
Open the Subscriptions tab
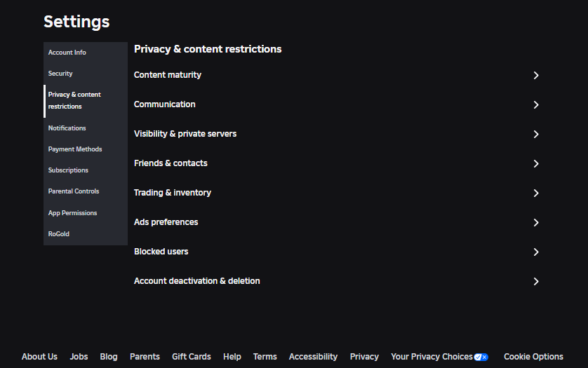pyautogui.click(x=68, y=170)
